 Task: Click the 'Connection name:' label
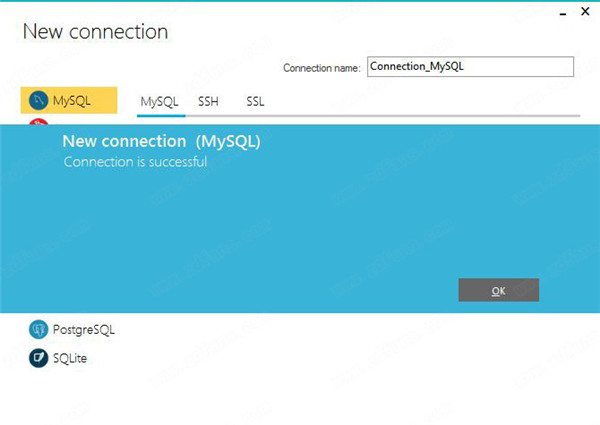322,68
